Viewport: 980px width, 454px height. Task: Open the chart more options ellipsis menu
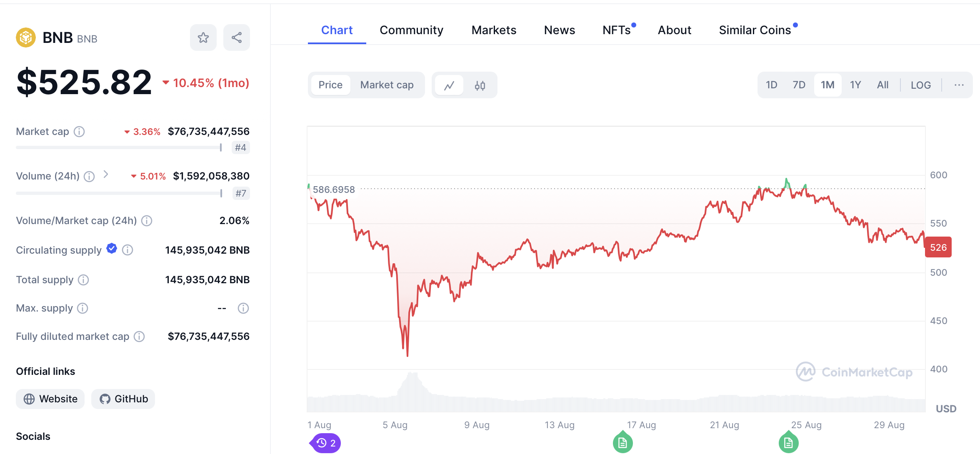click(959, 85)
